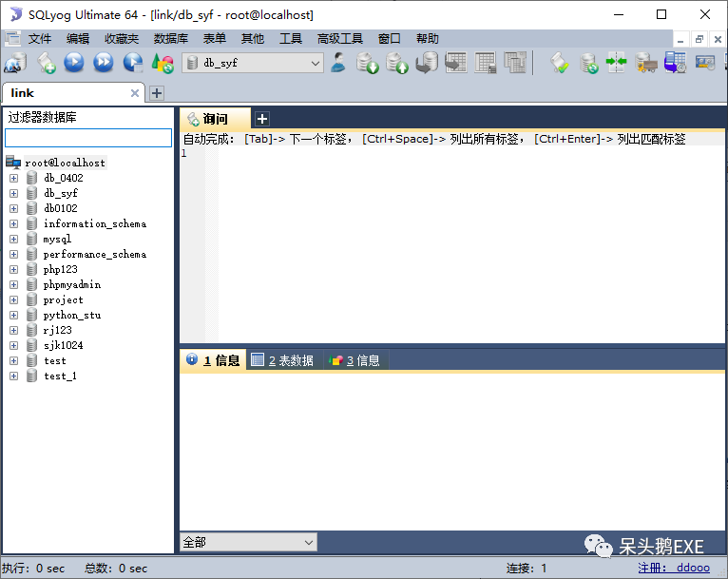Click the Refresh Object Browser icon
The image size is (728, 579).
163,63
